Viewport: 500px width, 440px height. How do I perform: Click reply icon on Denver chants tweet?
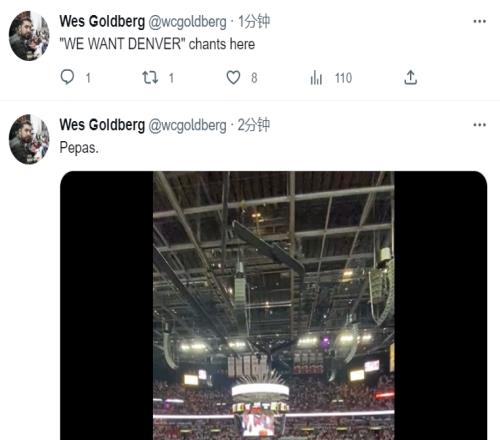[x=67, y=77]
